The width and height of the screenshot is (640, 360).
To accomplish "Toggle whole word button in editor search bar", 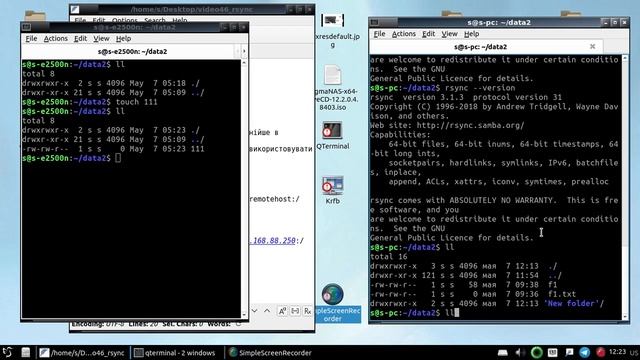I will [295, 311].
